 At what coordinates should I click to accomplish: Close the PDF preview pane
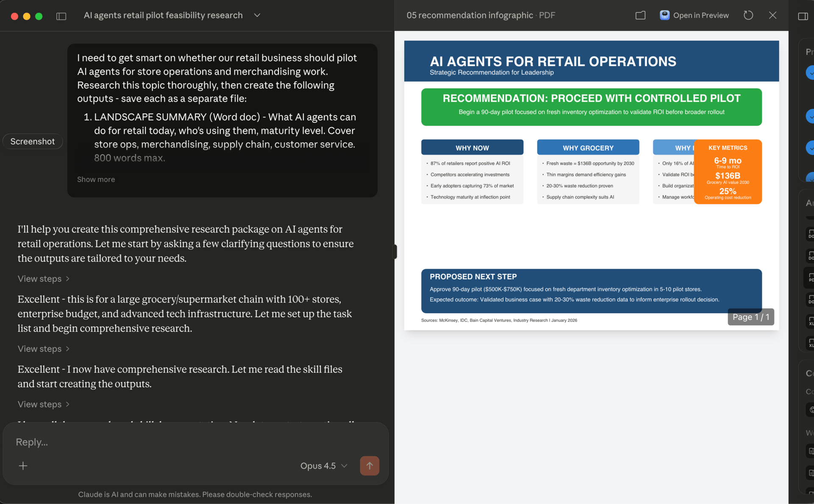(x=772, y=15)
